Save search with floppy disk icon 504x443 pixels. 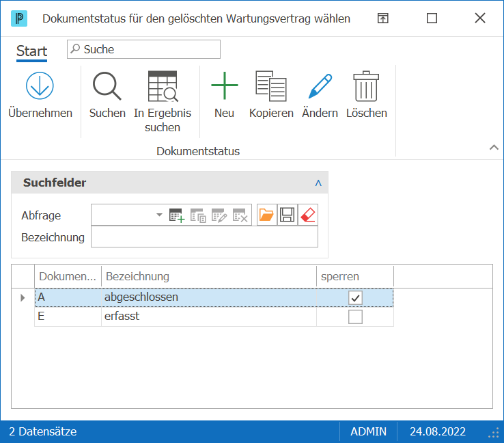(287, 215)
